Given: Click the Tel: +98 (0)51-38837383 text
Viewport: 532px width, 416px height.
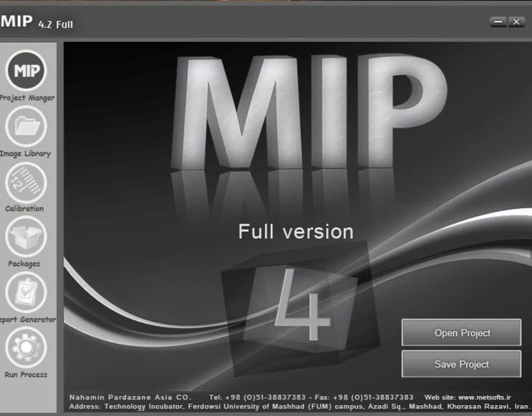Looking at the screenshot, I should (258, 397).
